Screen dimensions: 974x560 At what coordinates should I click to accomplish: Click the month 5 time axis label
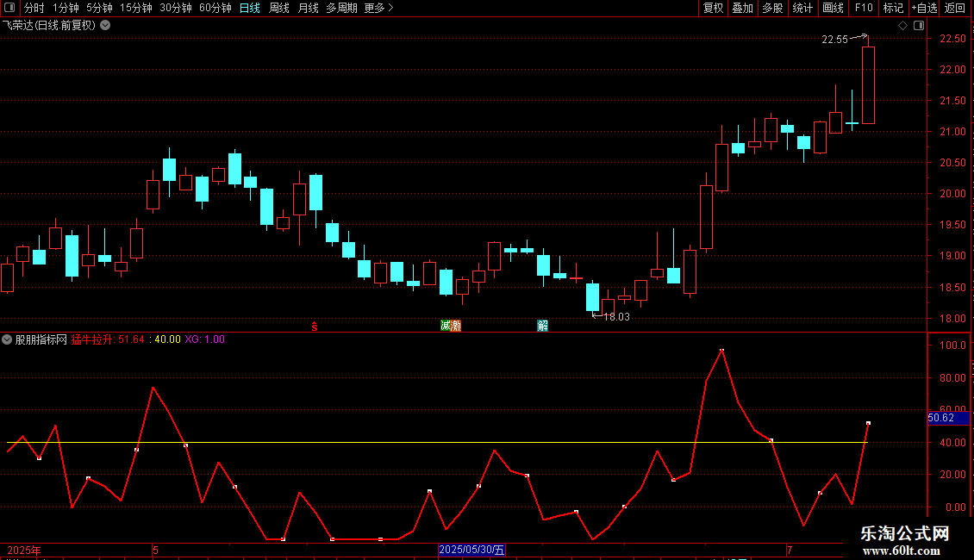pos(155,551)
